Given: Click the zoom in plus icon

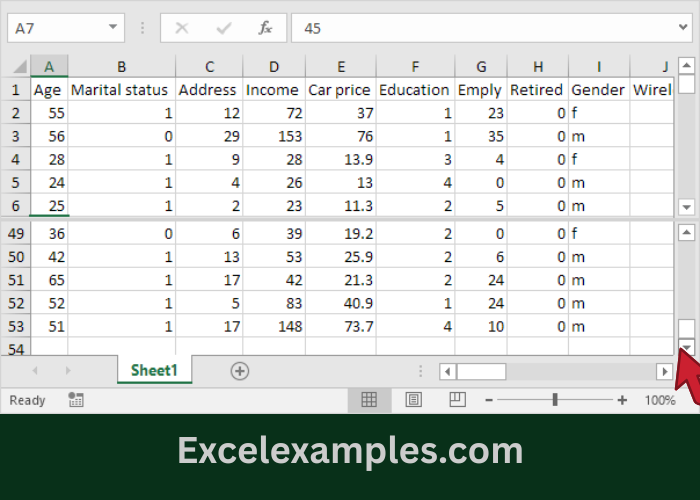Looking at the screenshot, I should tap(622, 400).
